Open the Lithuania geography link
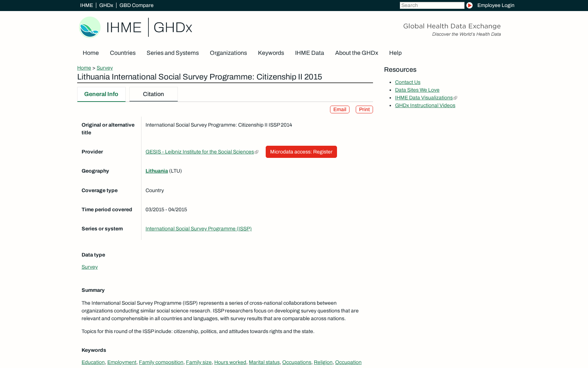The height and width of the screenshot is (368, 588). 157,171
